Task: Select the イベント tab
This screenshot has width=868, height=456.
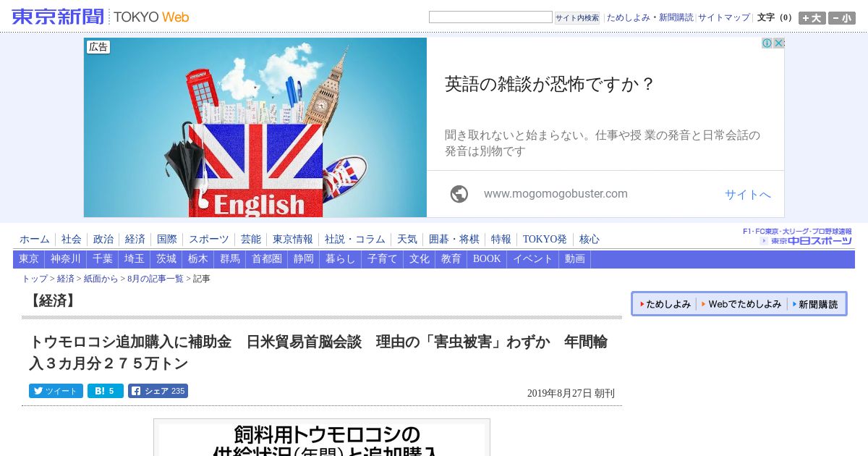Action: [x=533, y=259]
